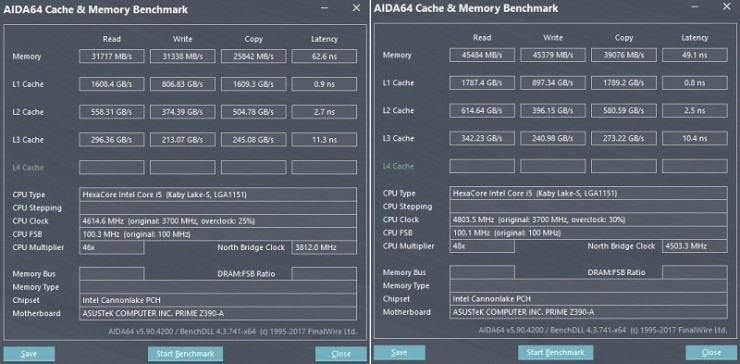Click the empty DRAM:FSB Ratio field in right window
The height and width of the screenshot is (364, 740).
[x=694, y=272]
